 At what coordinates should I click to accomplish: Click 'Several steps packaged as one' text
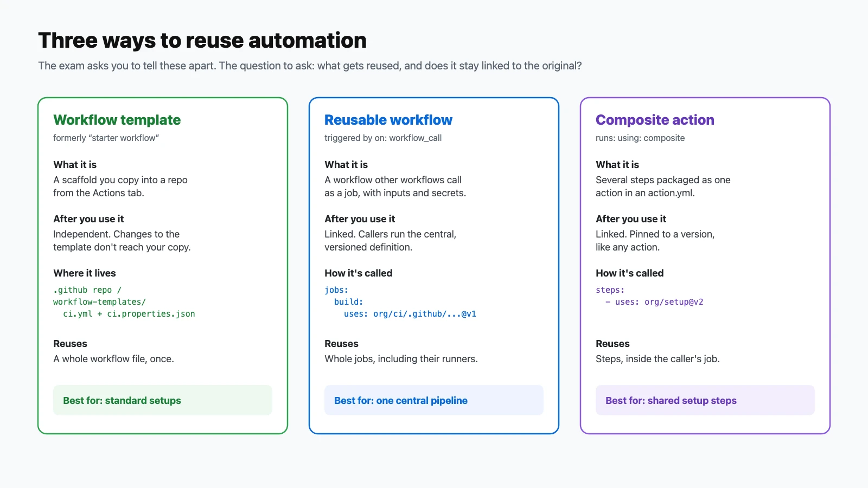tap(663, 180)
